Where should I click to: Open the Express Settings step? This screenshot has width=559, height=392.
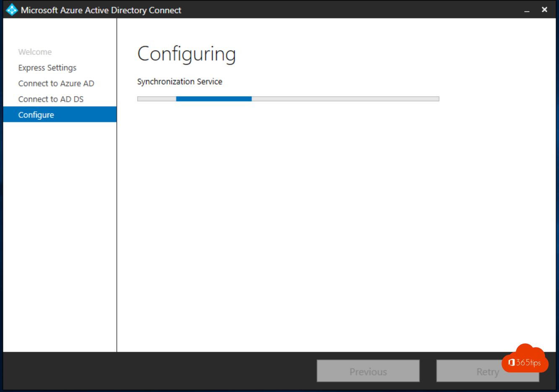coord(47,68)
